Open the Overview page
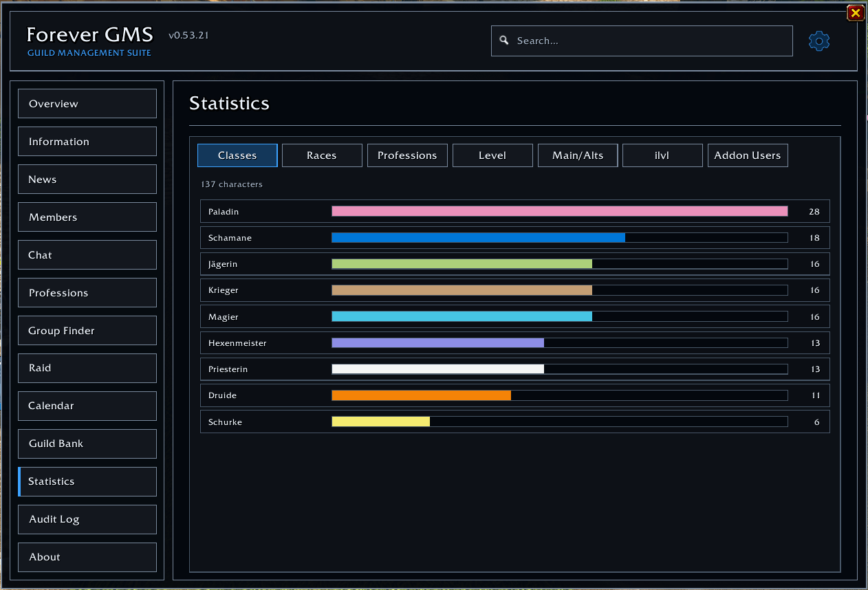The image size is (868, 590). [87, 104]
